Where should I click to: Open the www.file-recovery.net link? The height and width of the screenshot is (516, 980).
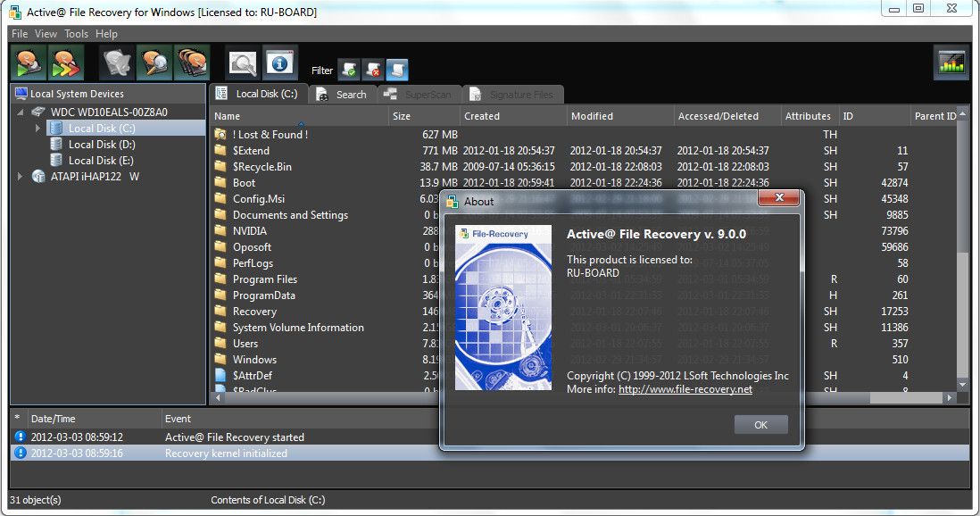point(685,389)
